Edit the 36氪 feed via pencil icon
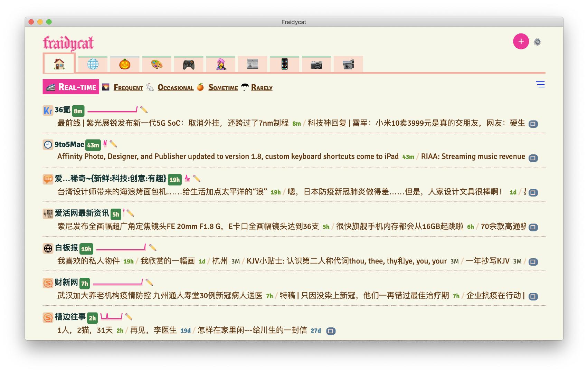The image size is (588, 373). click(144, 110)
